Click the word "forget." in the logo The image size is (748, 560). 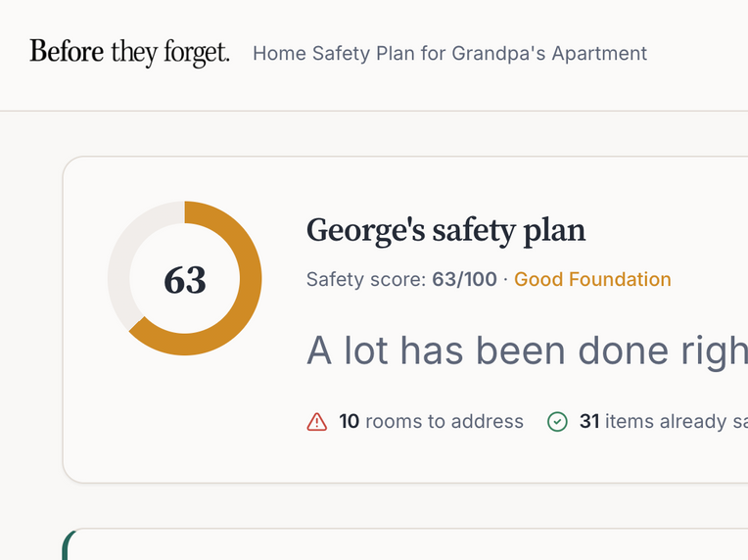pos(196,52)
